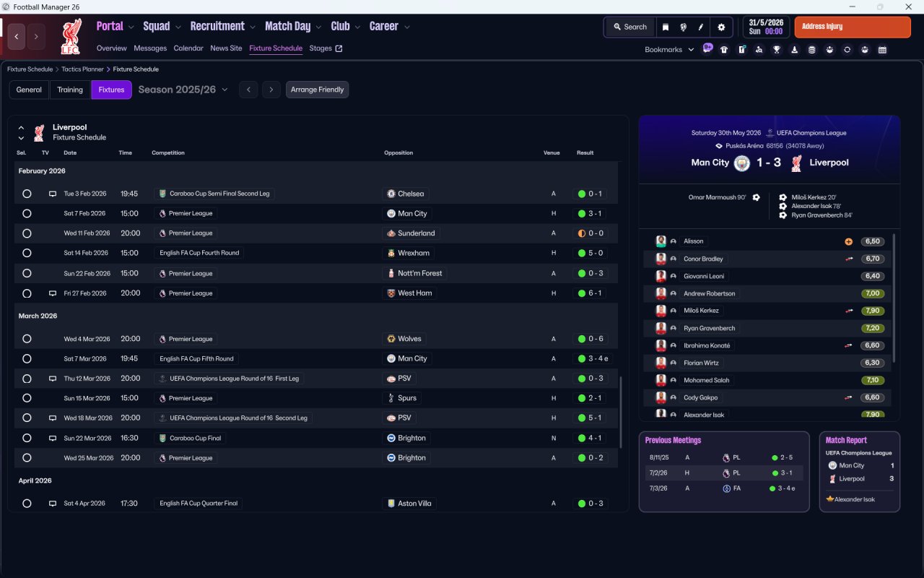
Task: Select the Sunderland fixture radio button
Action: (27, 233)
